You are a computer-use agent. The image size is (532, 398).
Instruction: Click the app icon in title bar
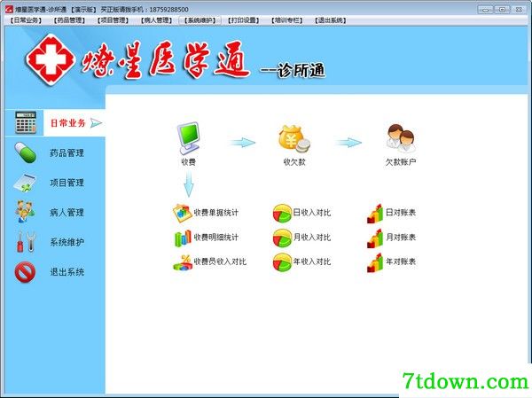9,9
